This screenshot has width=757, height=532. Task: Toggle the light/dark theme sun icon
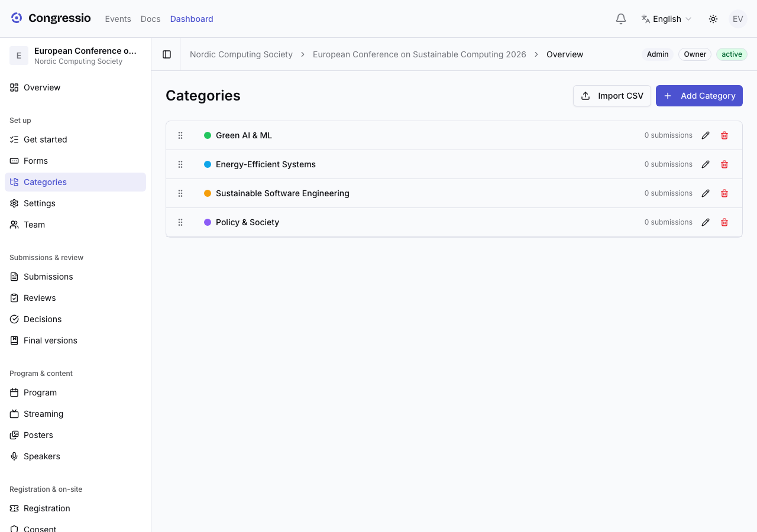713,19
